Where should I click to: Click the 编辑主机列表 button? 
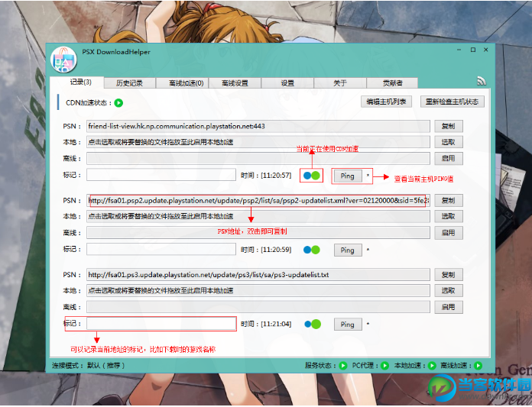(x=387, y=102)
